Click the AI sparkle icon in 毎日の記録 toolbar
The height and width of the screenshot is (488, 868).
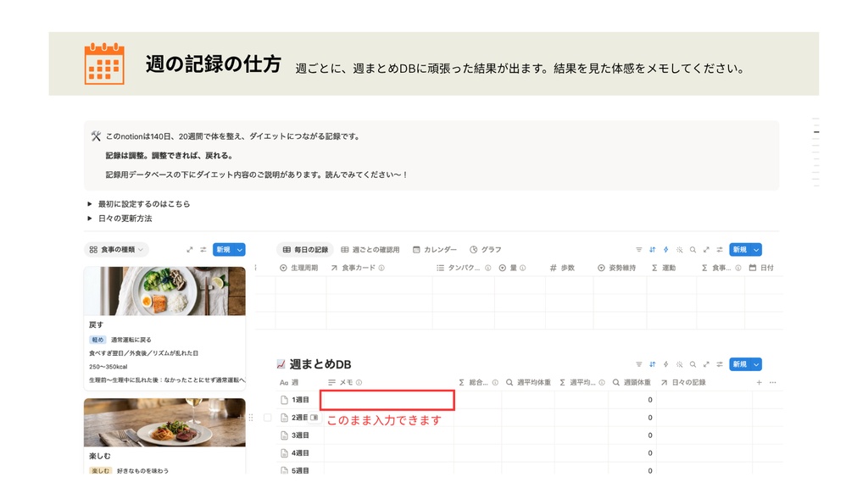point(679,250)
